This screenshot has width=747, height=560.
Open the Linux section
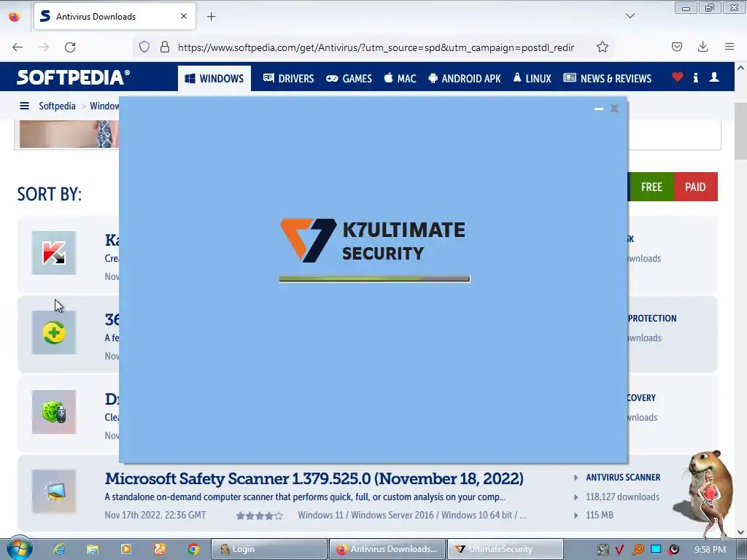point(532,79)
